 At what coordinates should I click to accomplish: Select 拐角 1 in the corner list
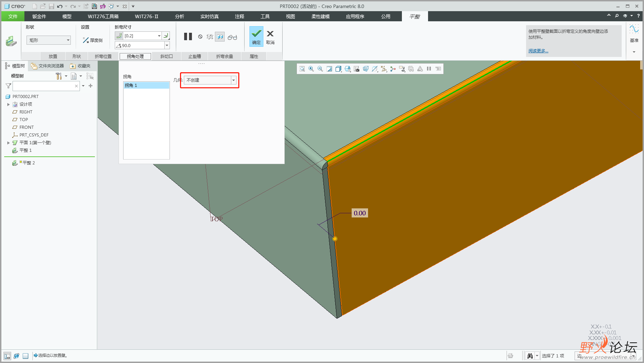(147, 86)
